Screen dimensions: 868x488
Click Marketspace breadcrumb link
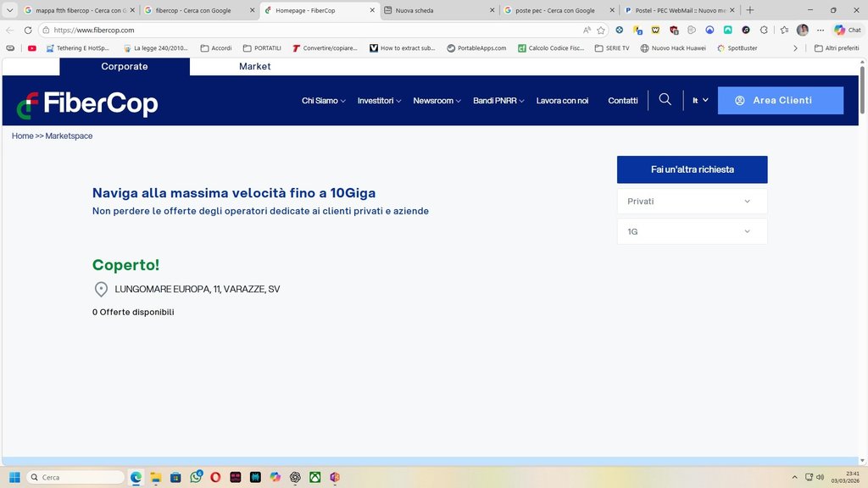(x=69, y=136)
